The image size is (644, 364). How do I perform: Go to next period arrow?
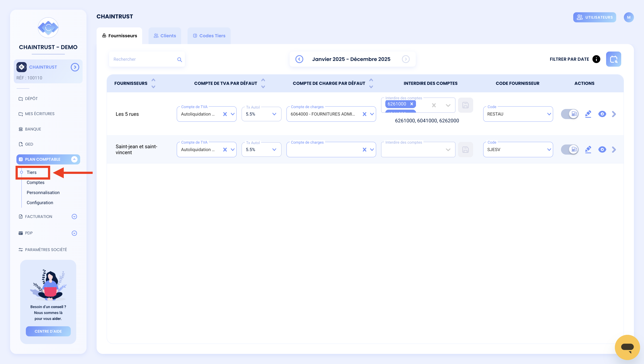pos(406,59)
